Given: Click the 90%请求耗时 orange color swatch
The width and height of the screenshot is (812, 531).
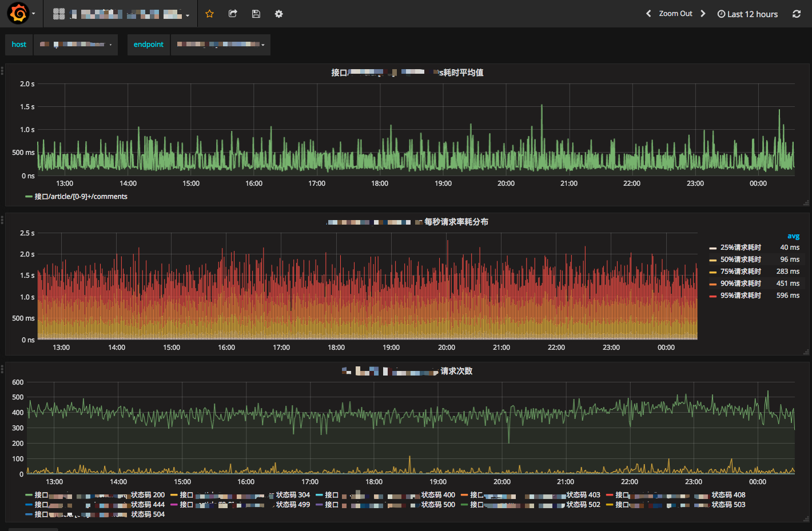Looking at the screenshot, I should tap(713, 284).
